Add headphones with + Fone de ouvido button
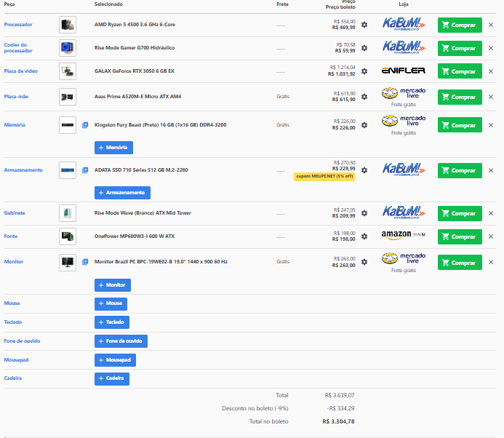 [121, 341]
